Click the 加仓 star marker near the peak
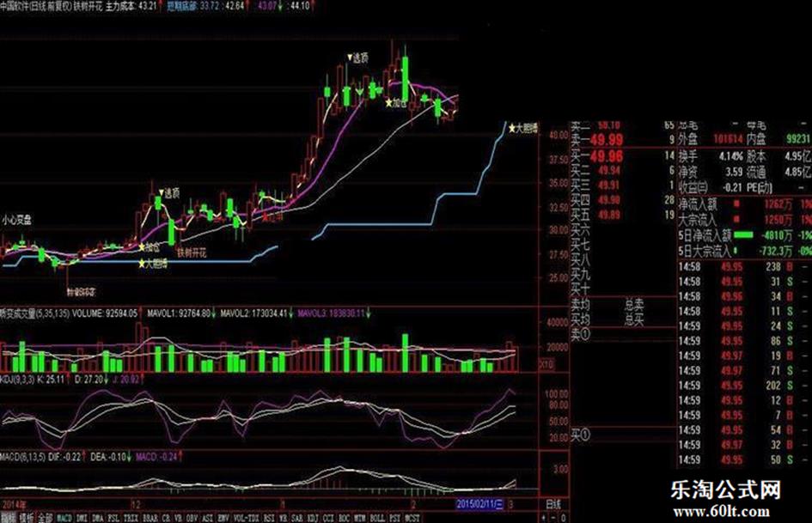The image size is (812, 523). tap(396, 103)
